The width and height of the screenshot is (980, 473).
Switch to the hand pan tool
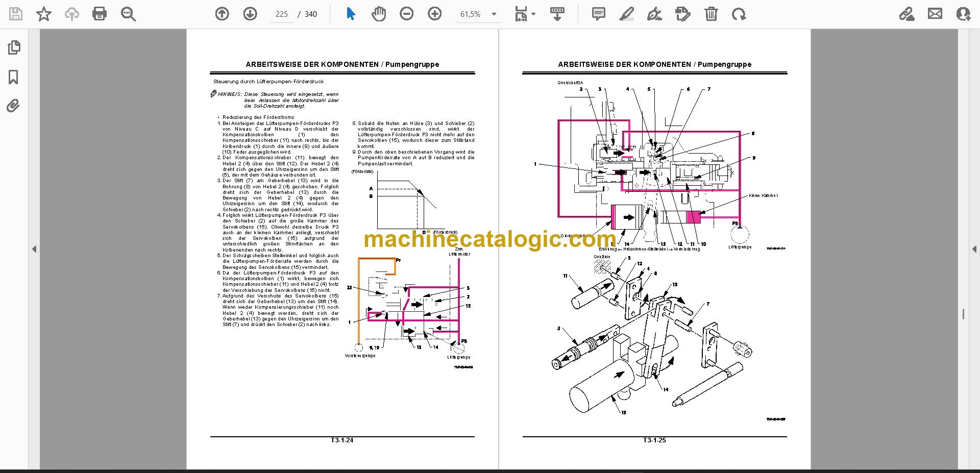(379, 14)
